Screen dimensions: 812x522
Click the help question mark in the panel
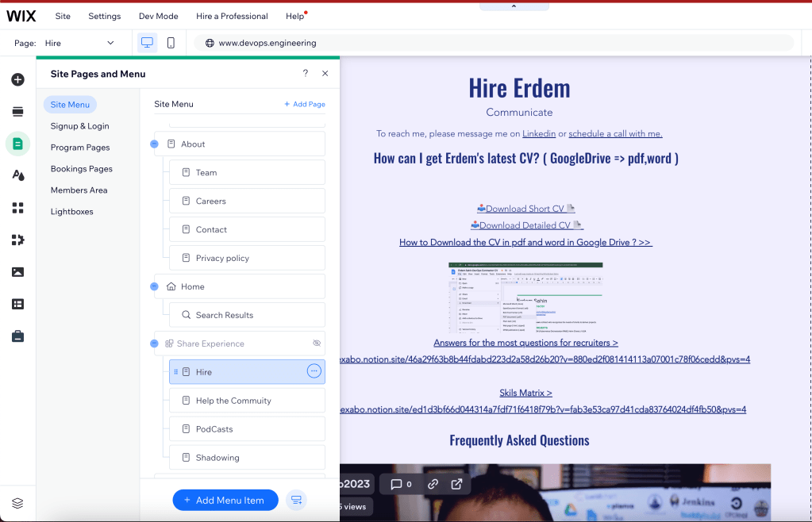306,74
